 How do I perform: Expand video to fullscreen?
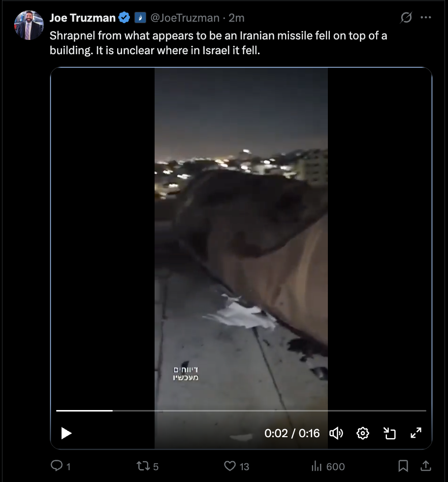coord(416,433)
